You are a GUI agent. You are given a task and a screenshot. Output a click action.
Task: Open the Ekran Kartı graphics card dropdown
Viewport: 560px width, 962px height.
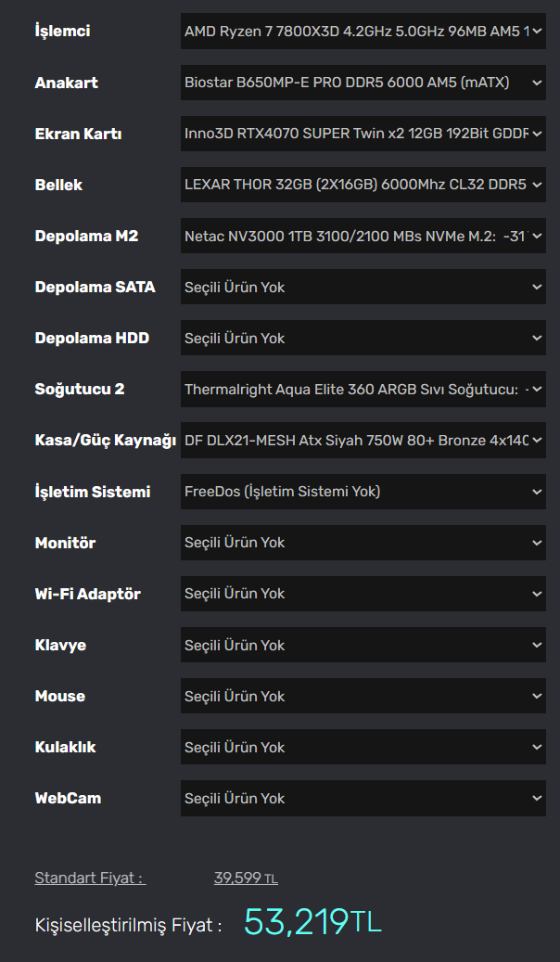(x=363, y=134)
